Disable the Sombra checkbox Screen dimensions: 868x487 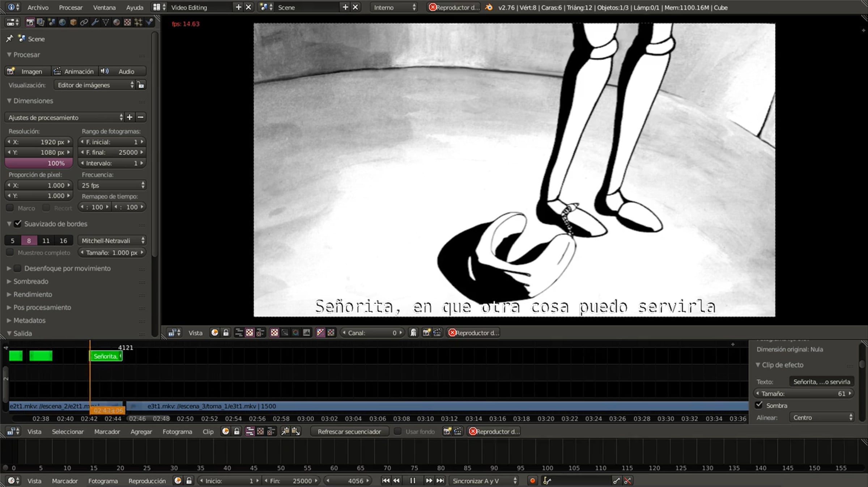tap(759, 405)
